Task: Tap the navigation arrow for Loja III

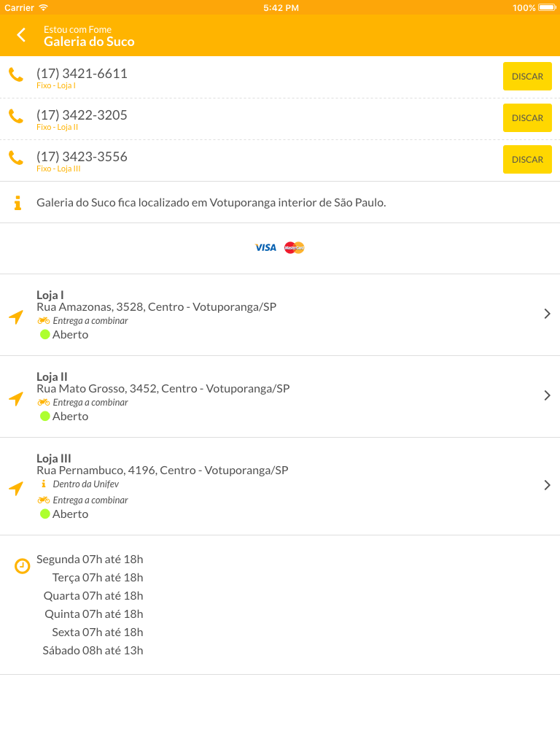Action: click(16, 488)
